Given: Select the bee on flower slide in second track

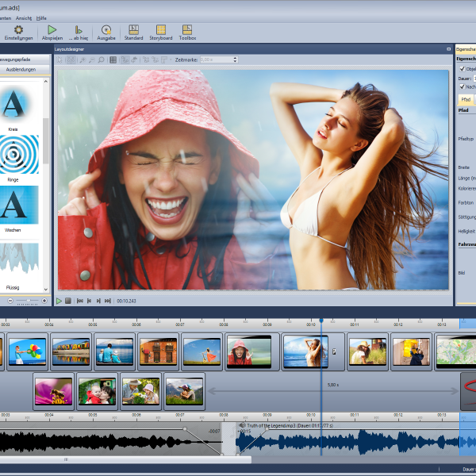Looking at the screenshot, I should [x=53, y=391].
